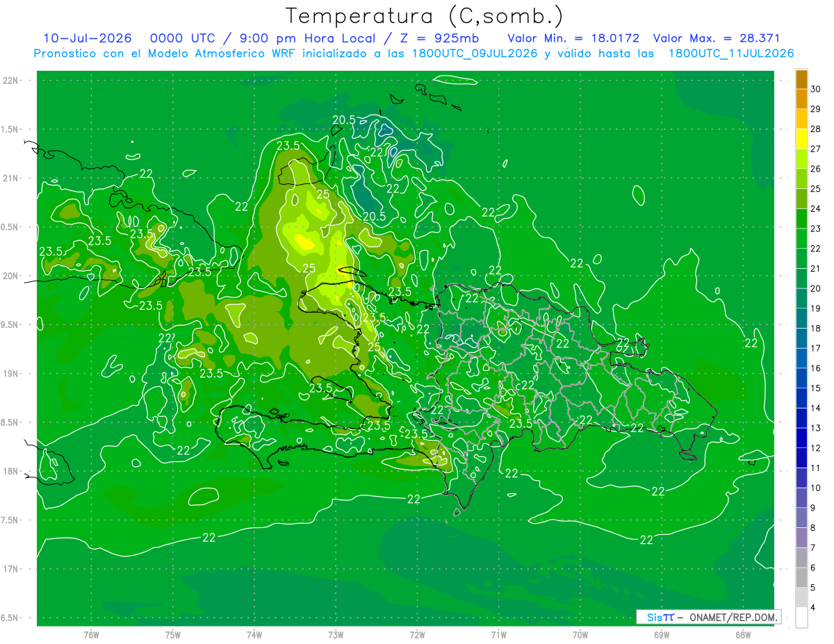Pick the teal swatch between 18 and 19

[x=801, y=318]
